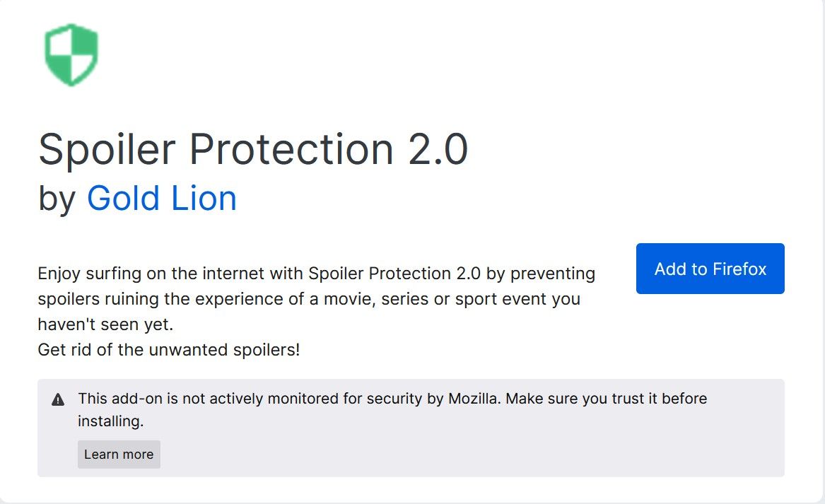The image size is (825, 504).
Task: Open Learn more about security monitoring
Action: pyautogui.click(x=118, y=454)
